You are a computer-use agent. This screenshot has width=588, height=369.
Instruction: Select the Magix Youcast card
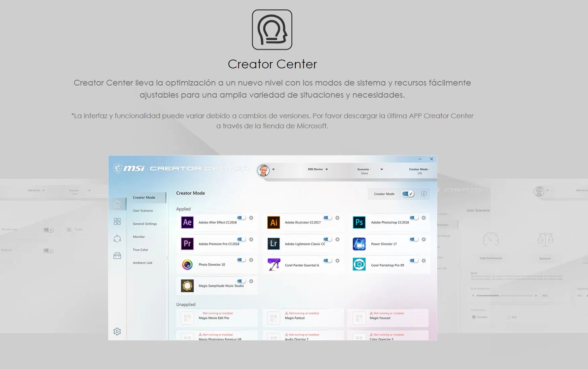pyautogui.click(x=388, y=318)
